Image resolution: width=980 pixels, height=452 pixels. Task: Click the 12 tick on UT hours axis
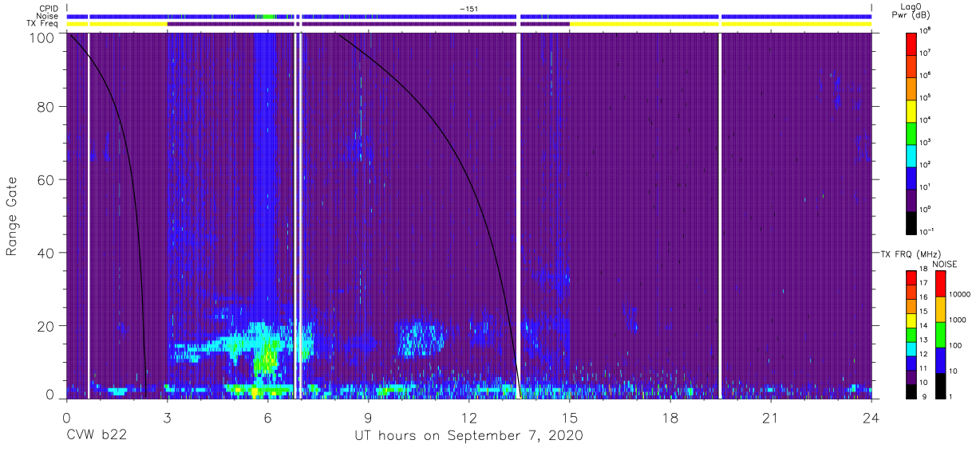pos(468,417)
